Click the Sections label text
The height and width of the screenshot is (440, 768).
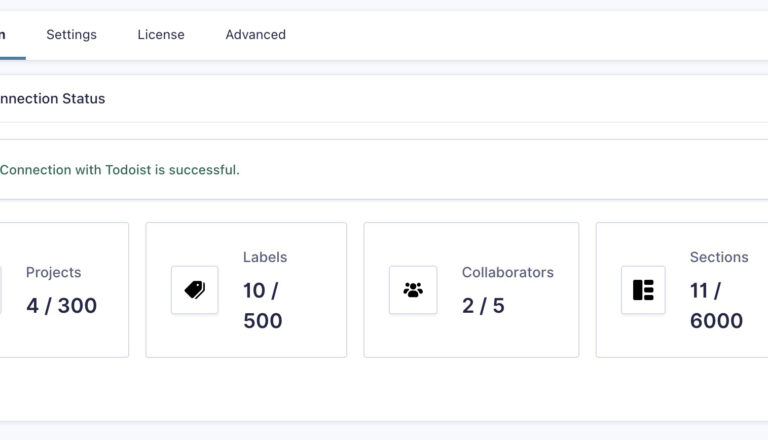click(x=719, y=257)
